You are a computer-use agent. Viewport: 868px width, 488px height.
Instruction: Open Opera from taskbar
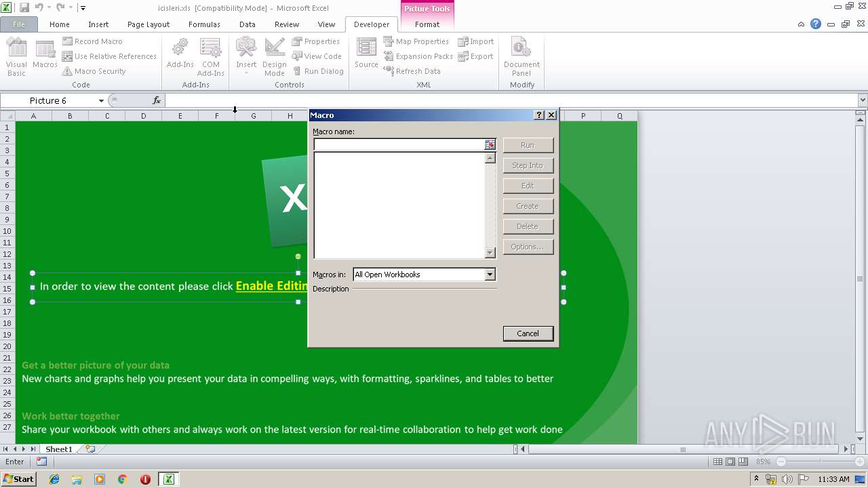click(145, 479)
